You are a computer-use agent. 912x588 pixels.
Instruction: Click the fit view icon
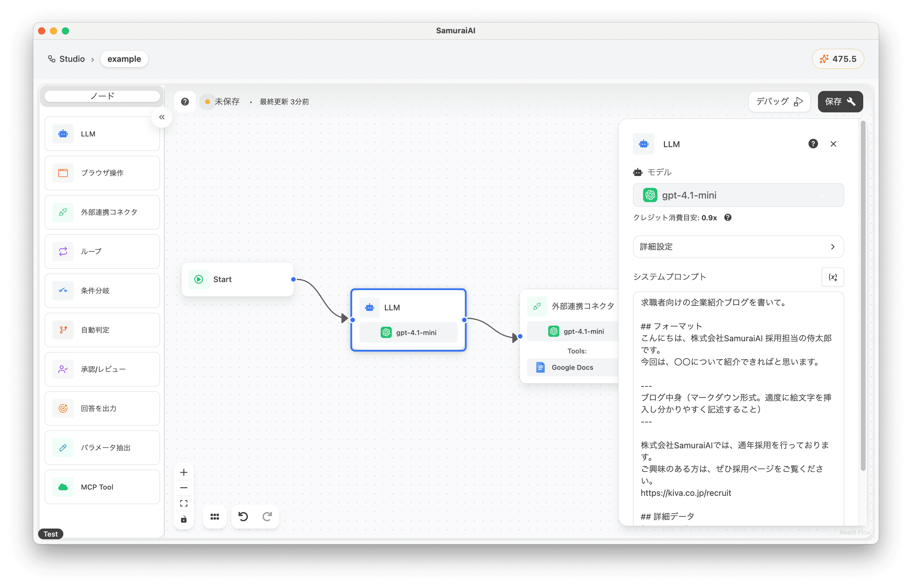tap(184, 503)
